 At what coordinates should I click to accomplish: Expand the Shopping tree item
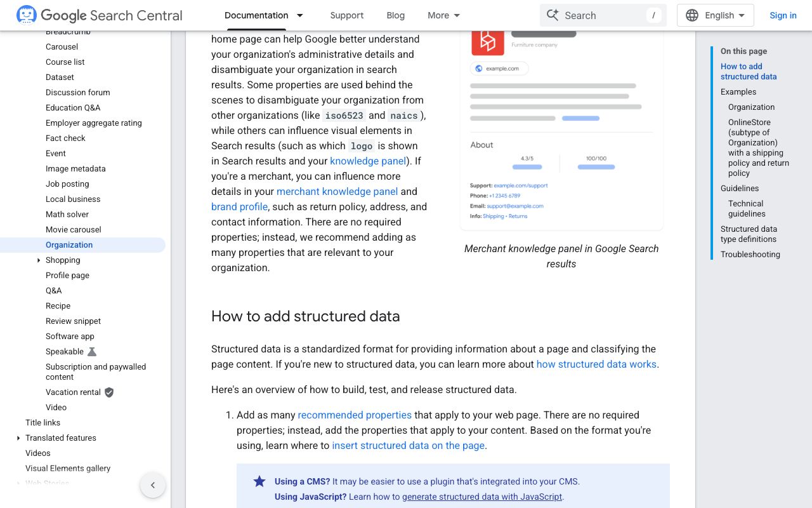pos(39,260)
